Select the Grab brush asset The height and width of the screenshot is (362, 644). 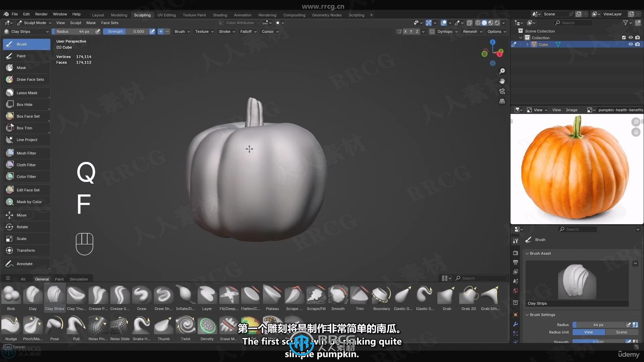pyautogui.click(x=447, y=298)
